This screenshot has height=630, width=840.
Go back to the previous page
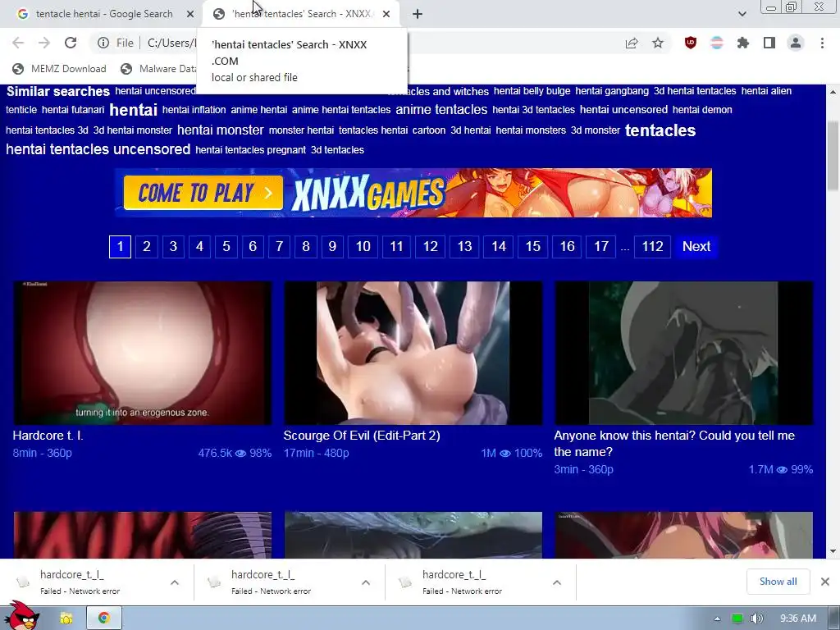click(x=18, y=43)
